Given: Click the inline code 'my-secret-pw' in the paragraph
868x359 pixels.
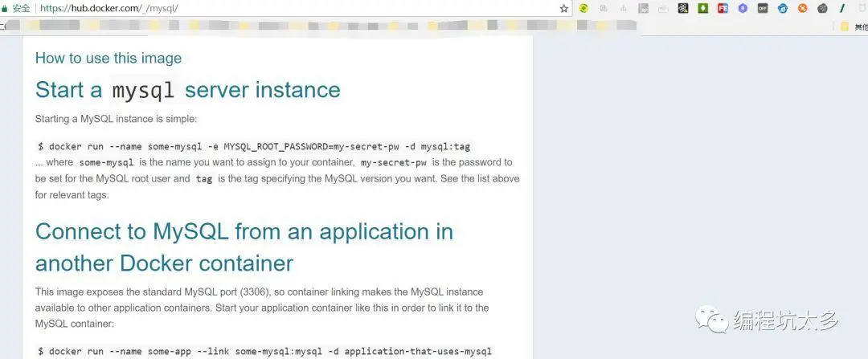Looking at the screenshot, I should click(x=394, y=162).
